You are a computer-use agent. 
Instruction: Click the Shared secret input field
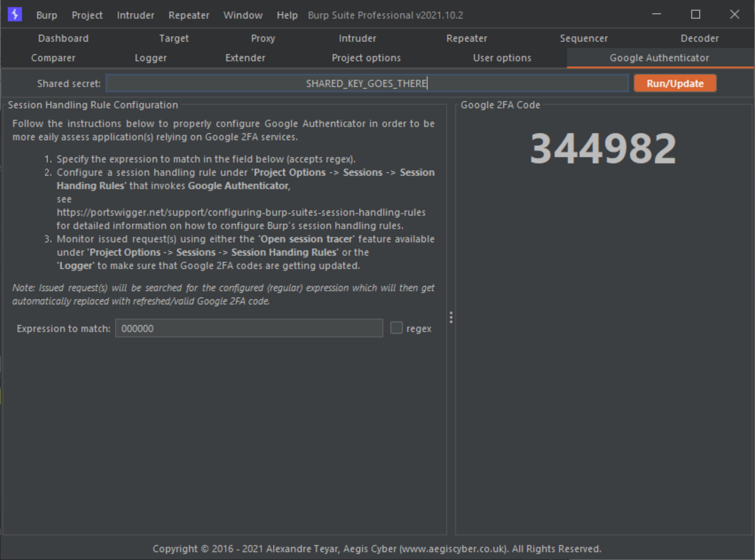tap(367, 83)
